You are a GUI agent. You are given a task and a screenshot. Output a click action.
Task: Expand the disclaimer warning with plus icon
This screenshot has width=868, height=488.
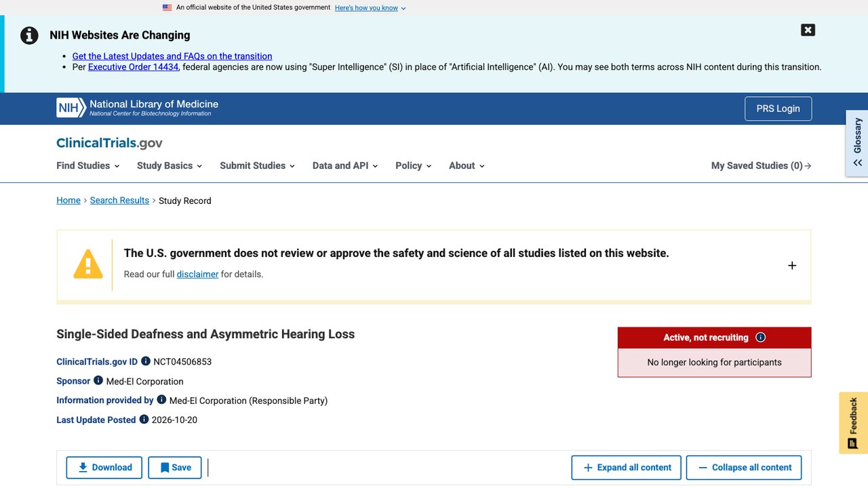[x=792, y=266]
